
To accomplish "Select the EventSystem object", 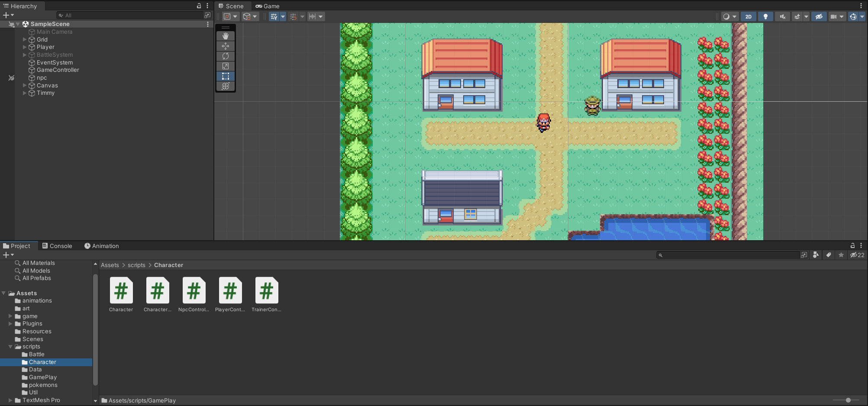I will (x=51, y=63).
